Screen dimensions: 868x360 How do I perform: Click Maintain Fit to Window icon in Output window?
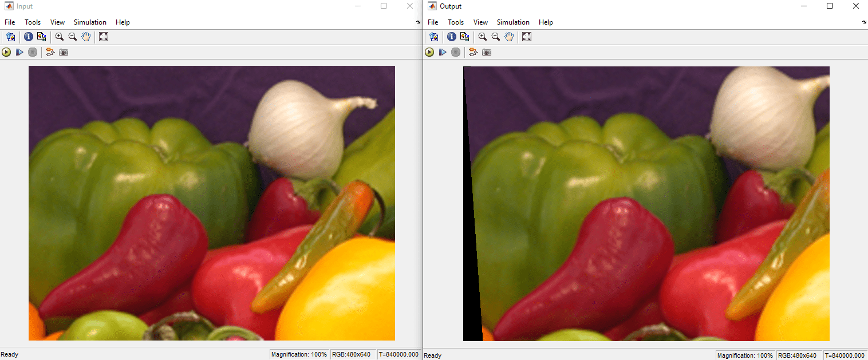coord(527,37)
